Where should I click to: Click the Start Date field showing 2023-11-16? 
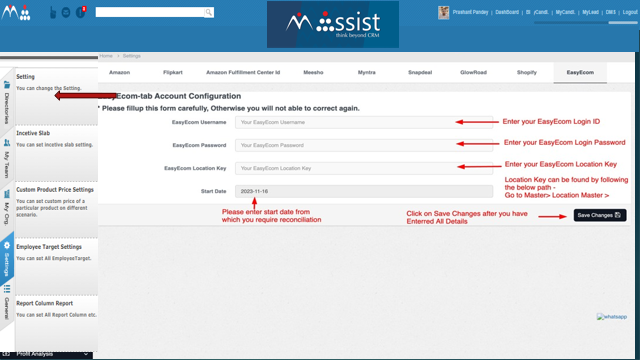(364, 191)
